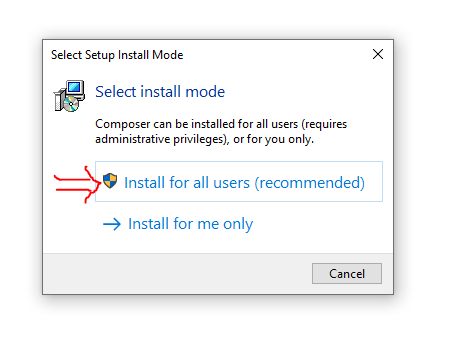
Task: Choose Install for all users (recommended)
Action: (x=239, y=182)
